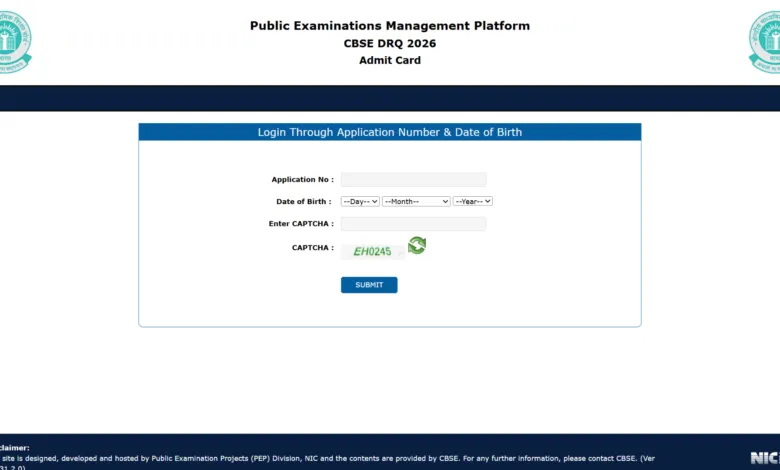Click 'Public Examinations Management Platform' title
The height and width of the screenshot is (470, 780).
[x=390, y=26]
